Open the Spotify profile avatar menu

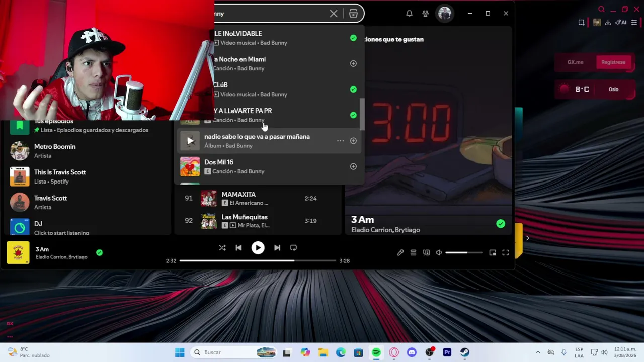pos(444,14)
